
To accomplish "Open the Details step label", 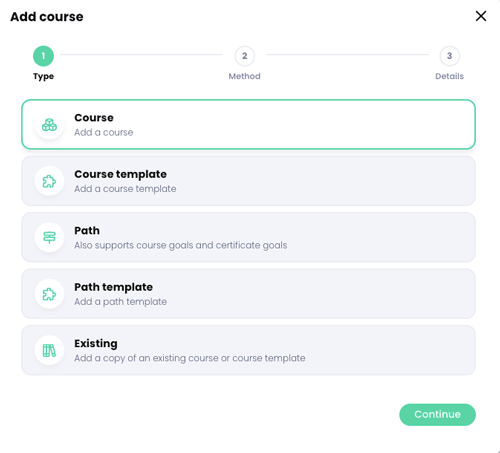I will tap(449, 76).
